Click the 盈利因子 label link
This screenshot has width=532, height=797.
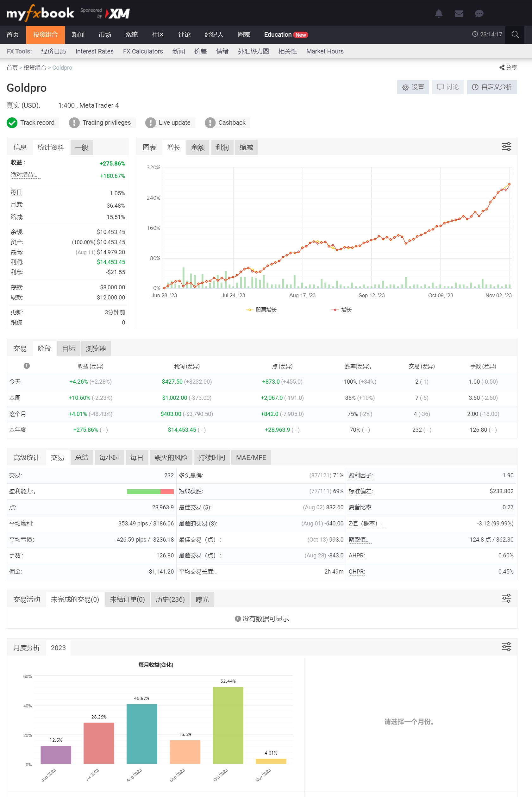361,475
